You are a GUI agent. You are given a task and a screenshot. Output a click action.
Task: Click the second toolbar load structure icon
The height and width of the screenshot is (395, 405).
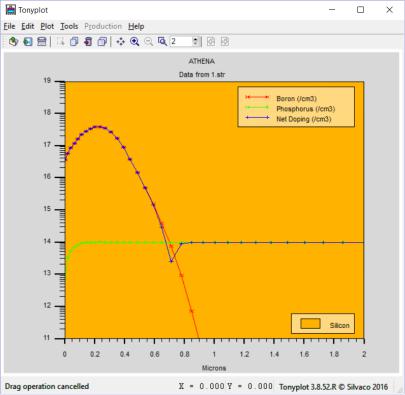tap(28, 42)
